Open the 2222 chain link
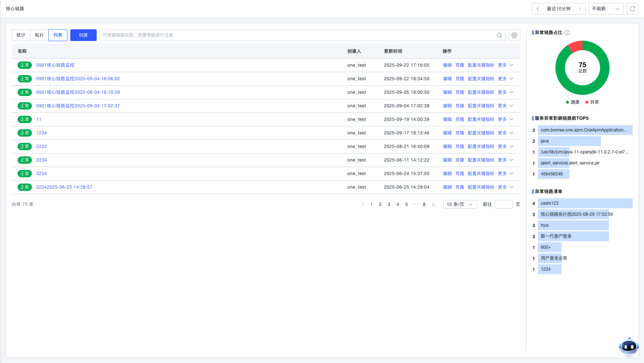The width and height of the screenshot is (644, 363). pyautogui.click(x=41, y=147)
